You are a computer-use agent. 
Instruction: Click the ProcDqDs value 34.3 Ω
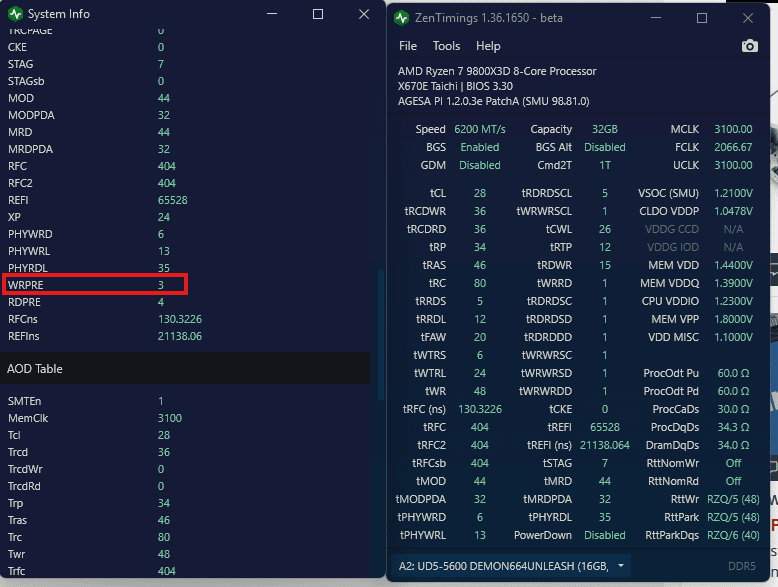[x=733, y=427]
